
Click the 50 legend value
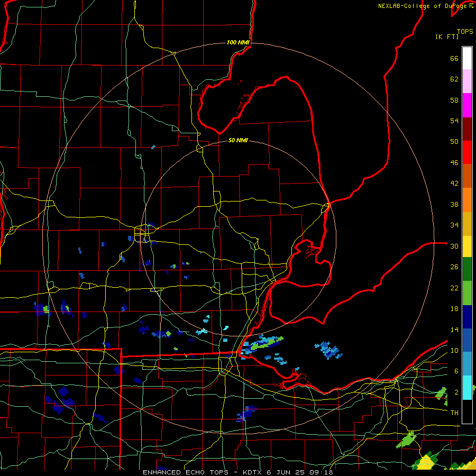[x=454, y=141]
